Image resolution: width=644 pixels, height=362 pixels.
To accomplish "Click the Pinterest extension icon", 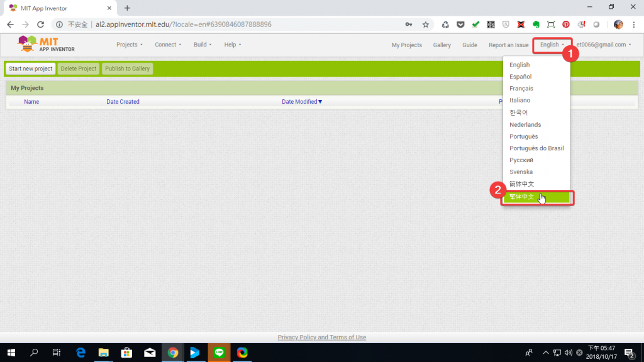I will (x=566, y=25).
